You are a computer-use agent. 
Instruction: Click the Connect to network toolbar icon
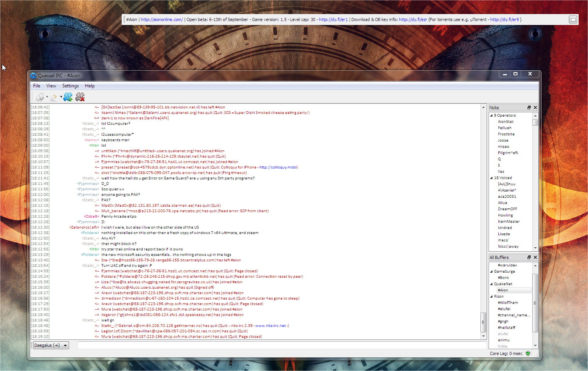point(40,97)
